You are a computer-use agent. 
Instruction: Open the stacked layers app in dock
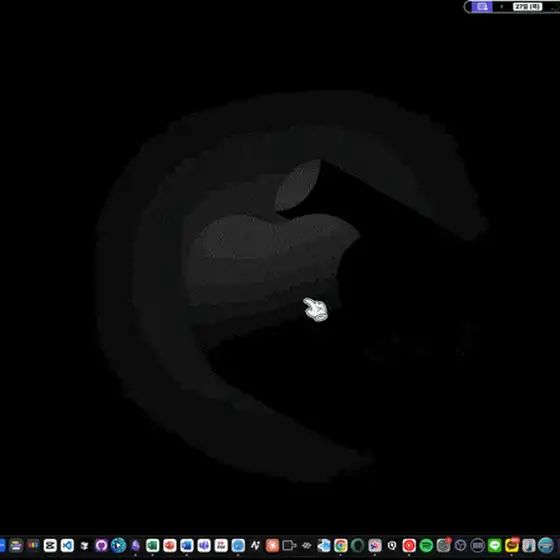pos(84,545)
